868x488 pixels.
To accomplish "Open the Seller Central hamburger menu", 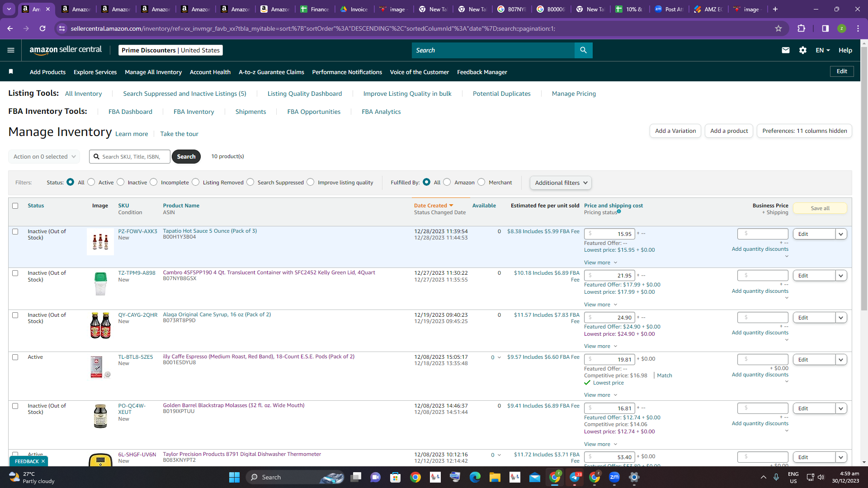I will coord(11,50).
